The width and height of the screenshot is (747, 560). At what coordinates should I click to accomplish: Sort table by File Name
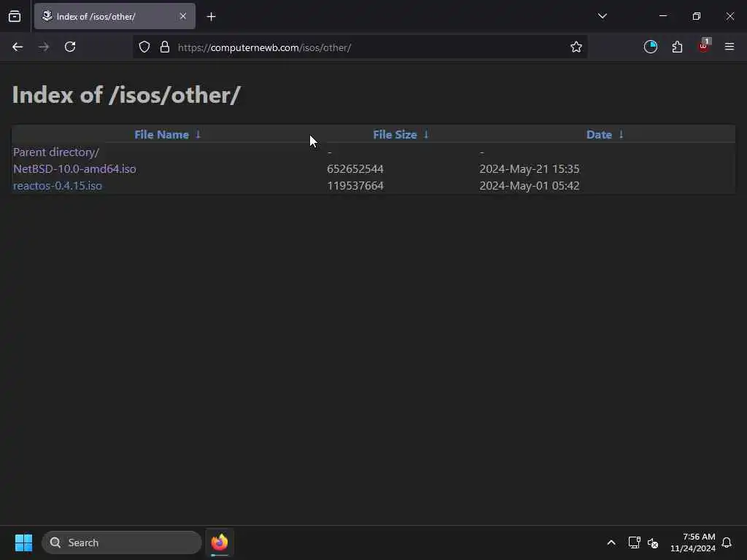click(161, 135)
